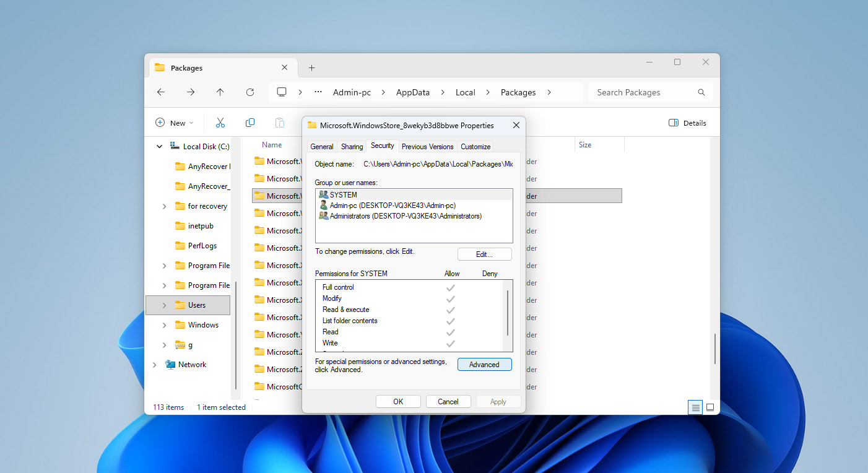The image size is (868, 473).
Task: Expand the Users folder in tree
Action: pos(164,305)
